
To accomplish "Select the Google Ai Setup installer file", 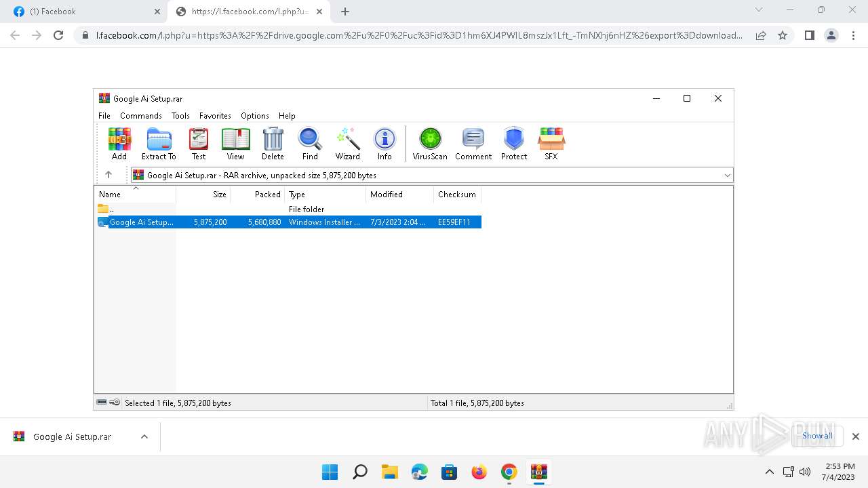I will pos(288,222).
